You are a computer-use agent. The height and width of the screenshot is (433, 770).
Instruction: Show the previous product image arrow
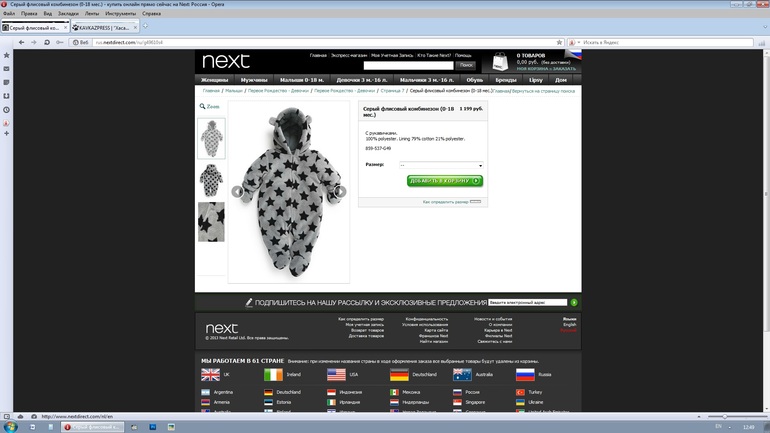click(x=237, y=191)
